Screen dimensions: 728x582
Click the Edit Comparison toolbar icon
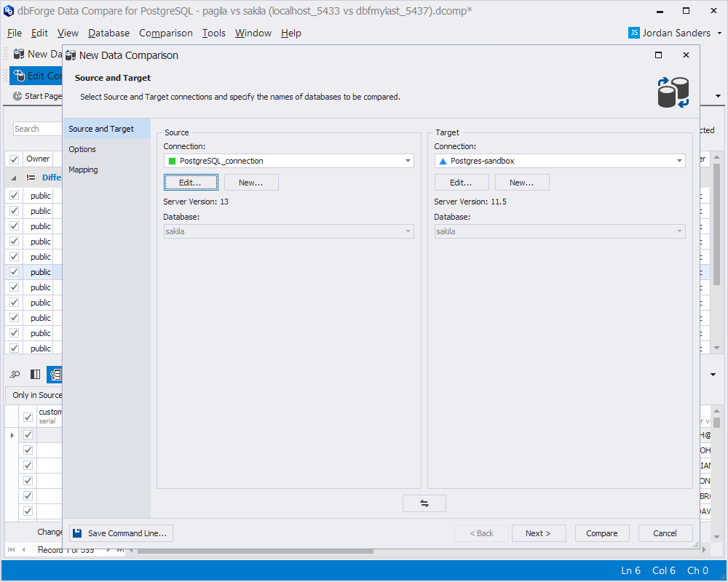click(x=19, y=76)
